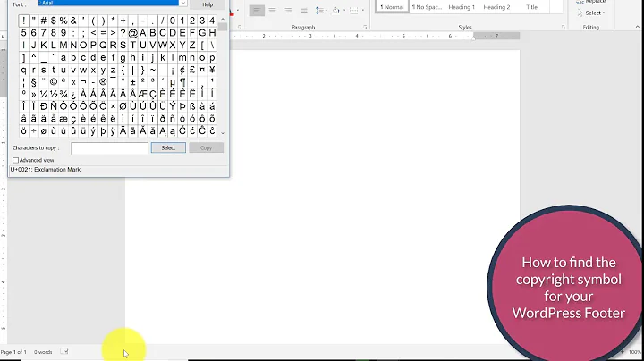
Task: Collapse the Word ribbon
Action: tap(638, 27)
